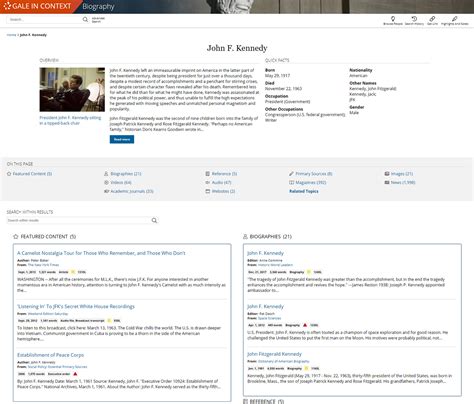Click the Biography product title in header

(98, 6)
